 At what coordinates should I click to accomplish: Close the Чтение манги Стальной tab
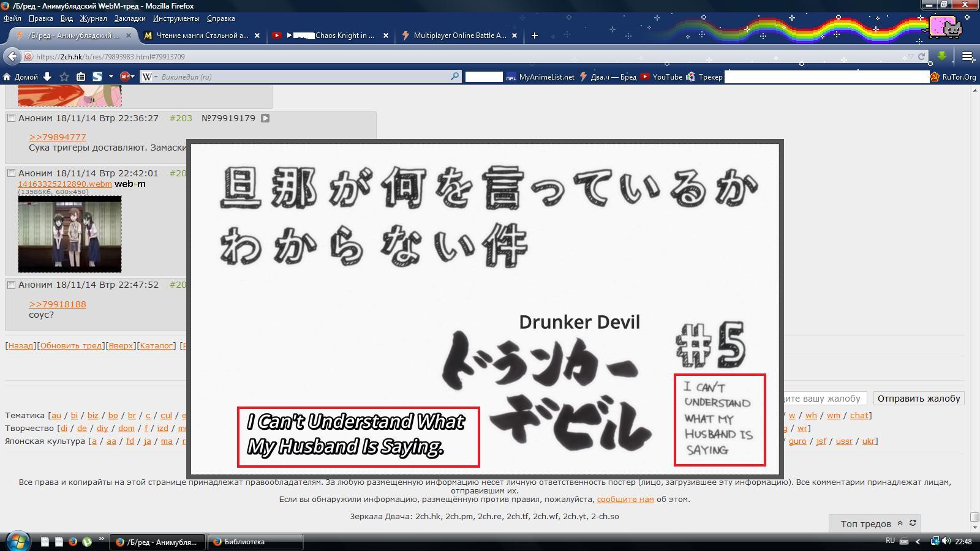click(x=257, y=36)
